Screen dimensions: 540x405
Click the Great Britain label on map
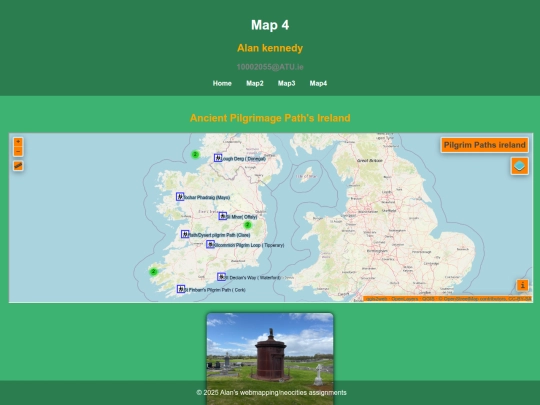[x=370, y=161]
